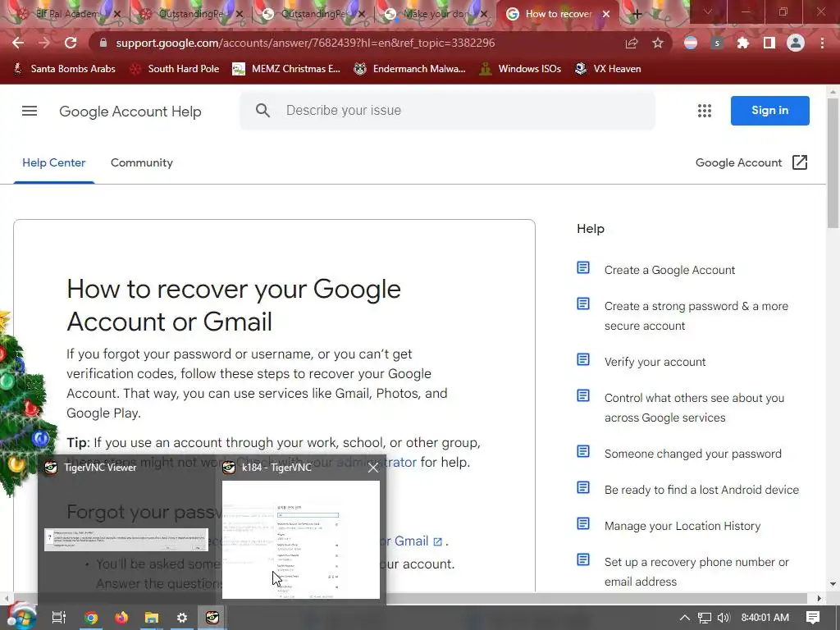Open the network tray icon

pos(705,618)
